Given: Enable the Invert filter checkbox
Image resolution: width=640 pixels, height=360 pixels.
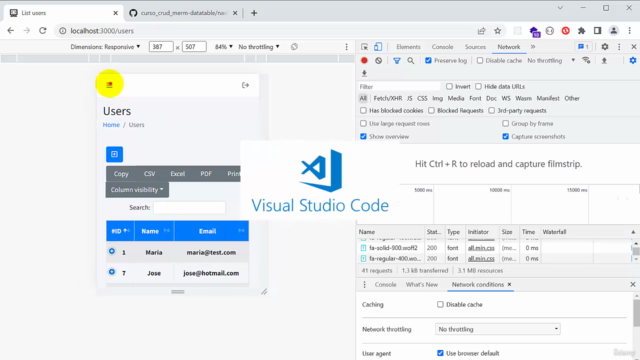Looking at the screenshot, I should pos(449,87).
